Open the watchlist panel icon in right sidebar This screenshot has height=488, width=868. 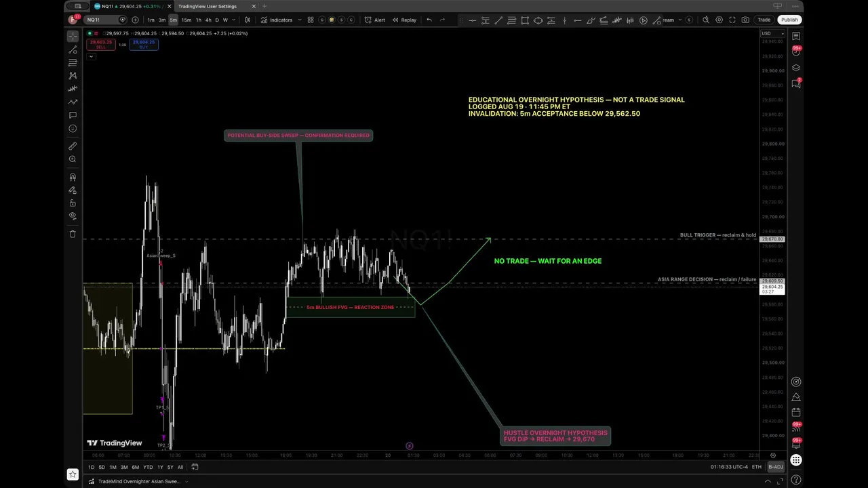coord(796,36)
